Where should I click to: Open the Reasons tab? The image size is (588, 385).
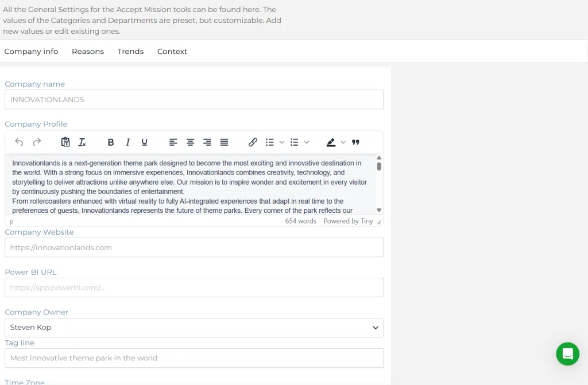pyautogui.click(x=88, y=52)
